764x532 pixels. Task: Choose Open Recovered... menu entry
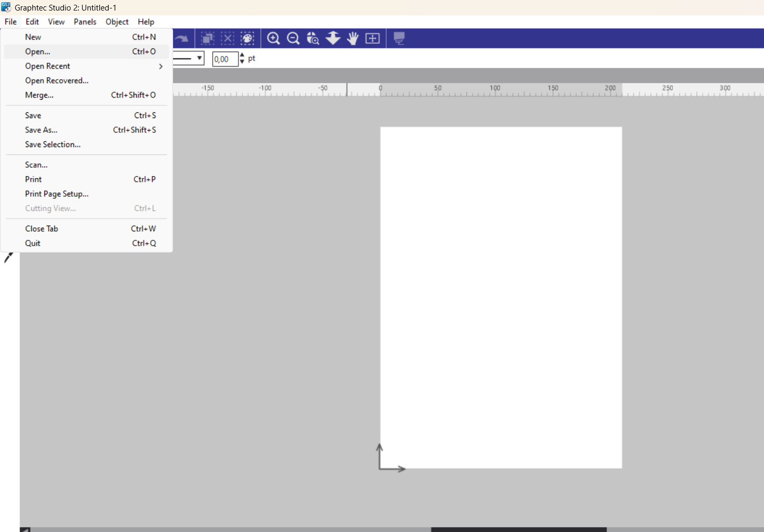tap(87, 81)
